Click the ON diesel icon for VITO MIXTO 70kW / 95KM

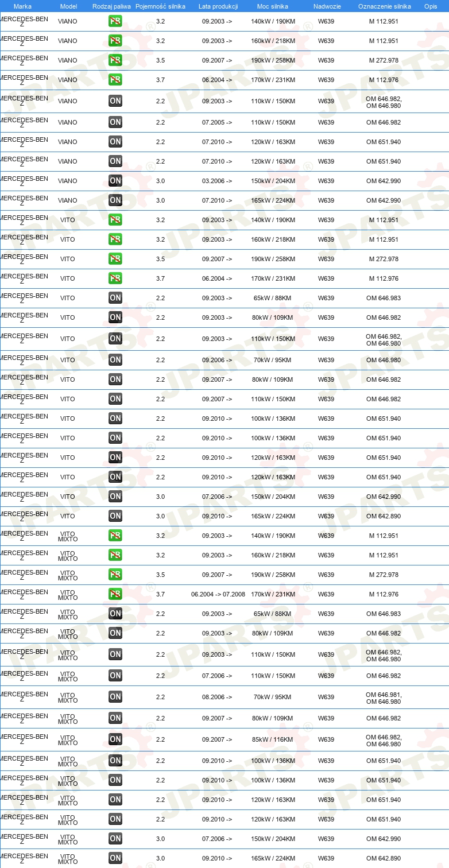pos(115,697)
